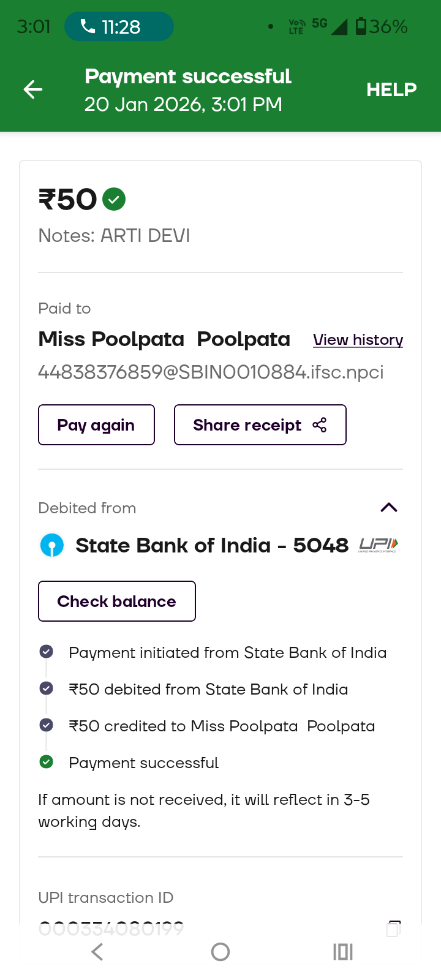Tap the UPI logo

(378, 545)
